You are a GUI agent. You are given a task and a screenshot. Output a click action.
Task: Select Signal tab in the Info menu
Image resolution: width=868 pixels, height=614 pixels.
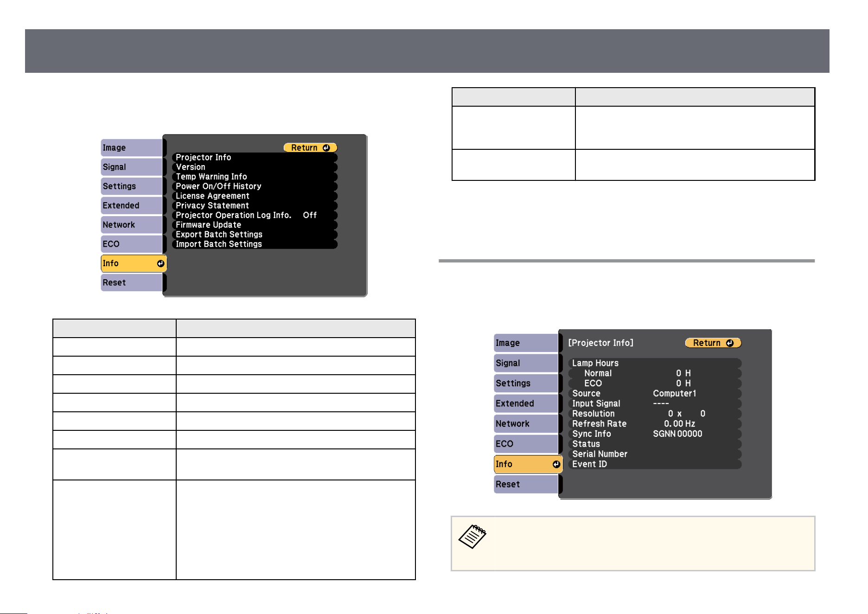pos(132,167)
